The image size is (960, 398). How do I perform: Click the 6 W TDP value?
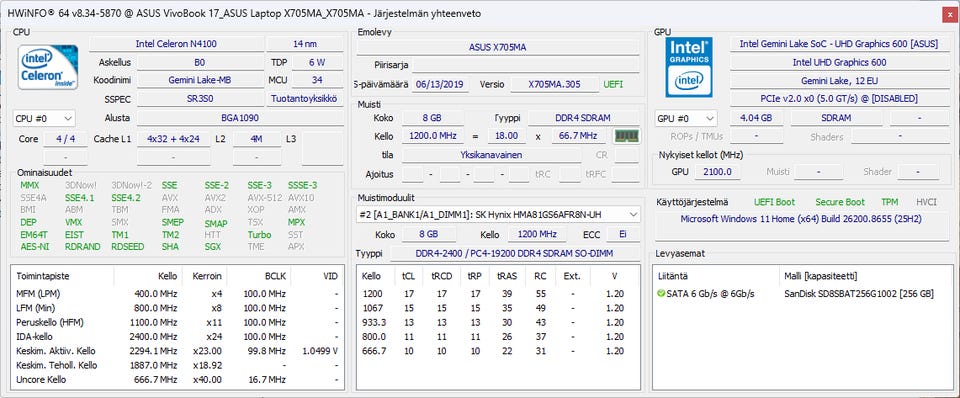[x=317, y=62]
